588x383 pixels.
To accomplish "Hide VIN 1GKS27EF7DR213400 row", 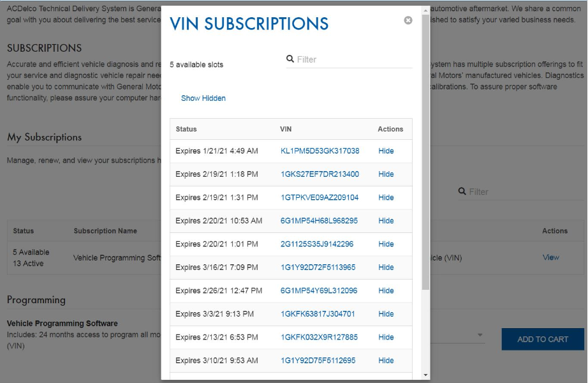I will click(386, 174).
